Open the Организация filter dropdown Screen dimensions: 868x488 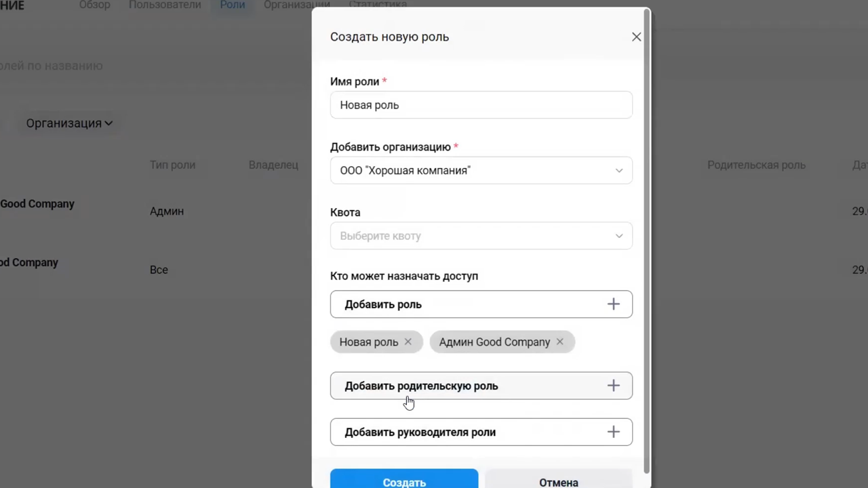[x=69, y=123]
